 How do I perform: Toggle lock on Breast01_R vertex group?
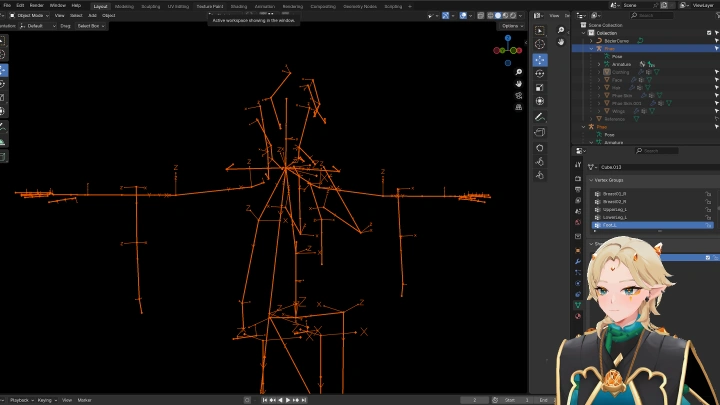click(x=708, y=194)
